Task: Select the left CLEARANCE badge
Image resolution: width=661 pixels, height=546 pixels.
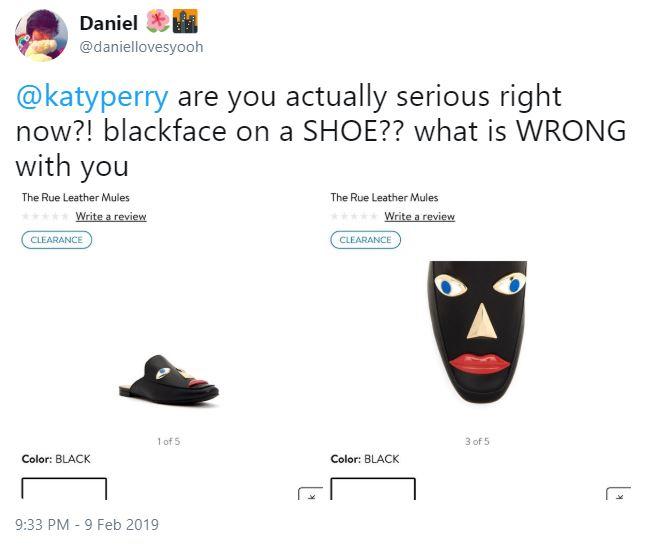Action: [57, 240]
